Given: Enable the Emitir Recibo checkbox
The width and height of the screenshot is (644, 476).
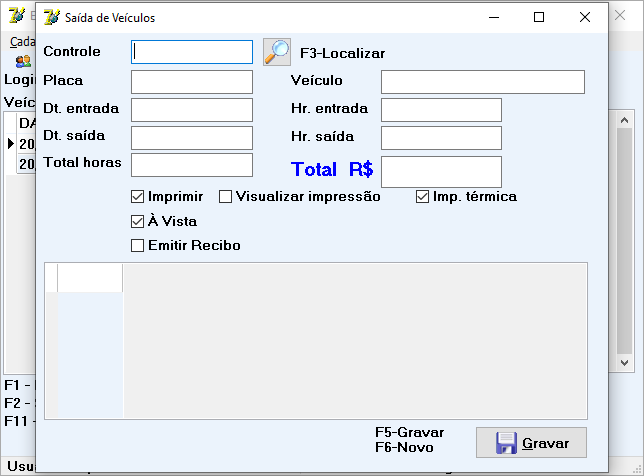Looking at the screenshot, I should click(x=138, y=246).
